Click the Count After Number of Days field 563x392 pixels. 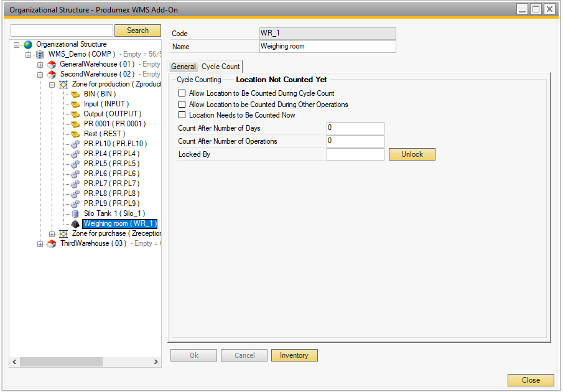pyautogui.click(x=355, y=128)
